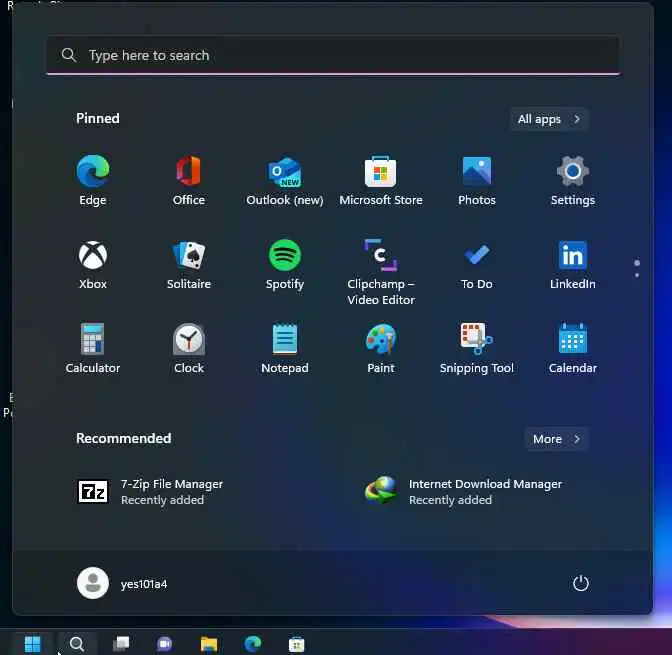672x655 pixels.
Task: Open Notepad from pinned apps
Action: tap(285, 349)
